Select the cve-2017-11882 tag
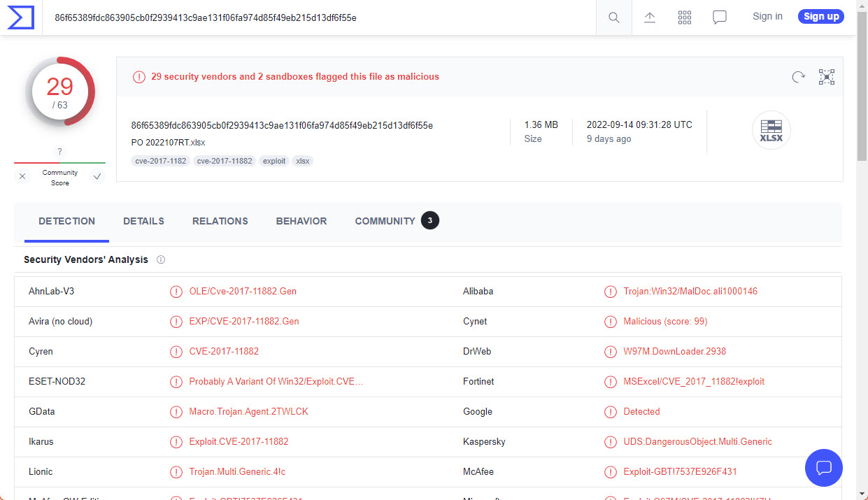Viewport: 868px width, 500px height. 224,161
